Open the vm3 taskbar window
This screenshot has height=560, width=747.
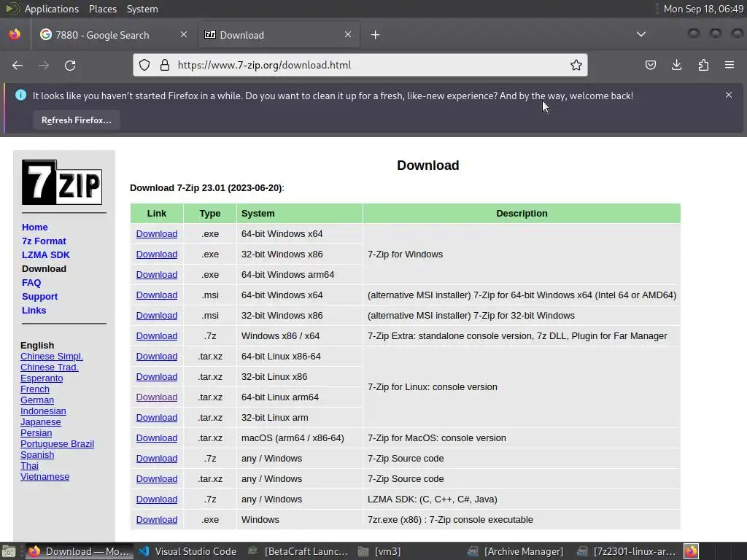point(379,551)
